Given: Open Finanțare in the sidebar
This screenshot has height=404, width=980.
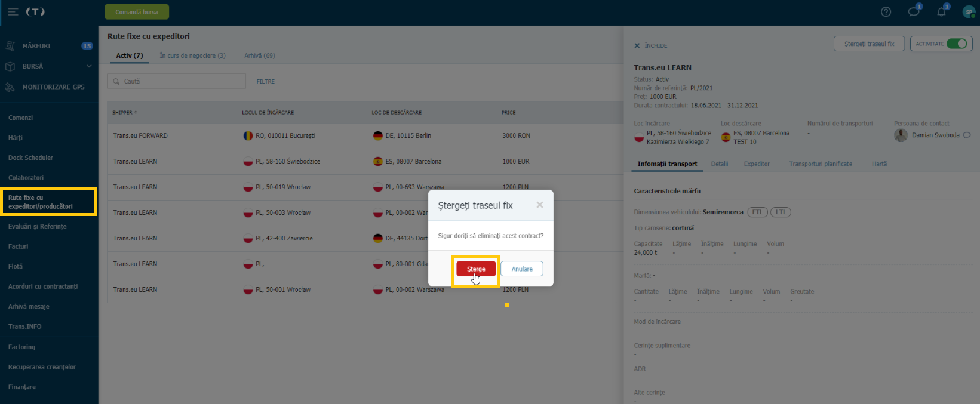Looking at the screenshot, I should click(22, 387).
